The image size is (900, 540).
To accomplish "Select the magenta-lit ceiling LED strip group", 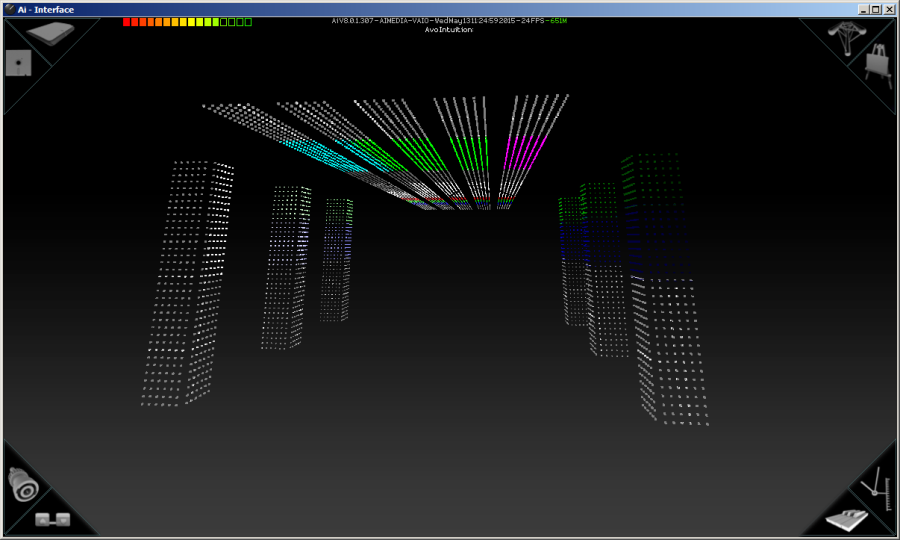I will point(531,150).
